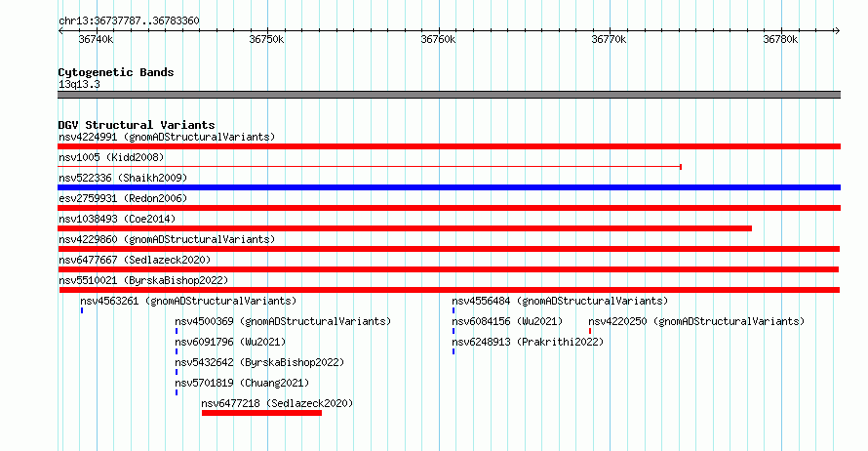Open nsv4220250 gnomAD variant label

pyautogui.click(x=696, y=321)
